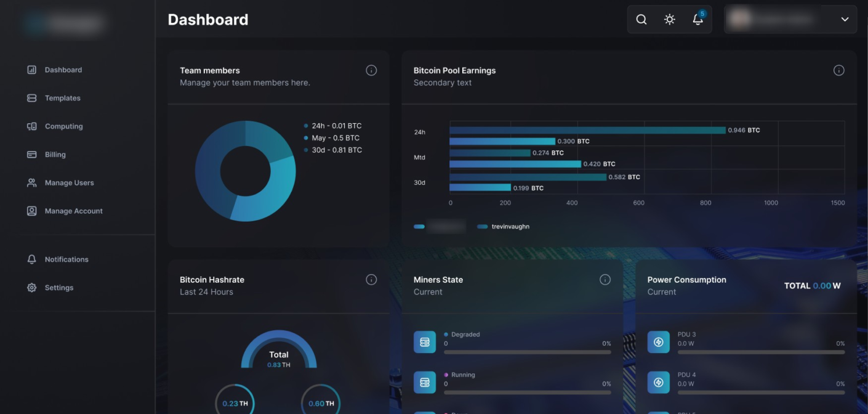The width and height of the screenshot is (868, 414).
Task: Show info for Miners State card
Action: click(x=605, y=280)
